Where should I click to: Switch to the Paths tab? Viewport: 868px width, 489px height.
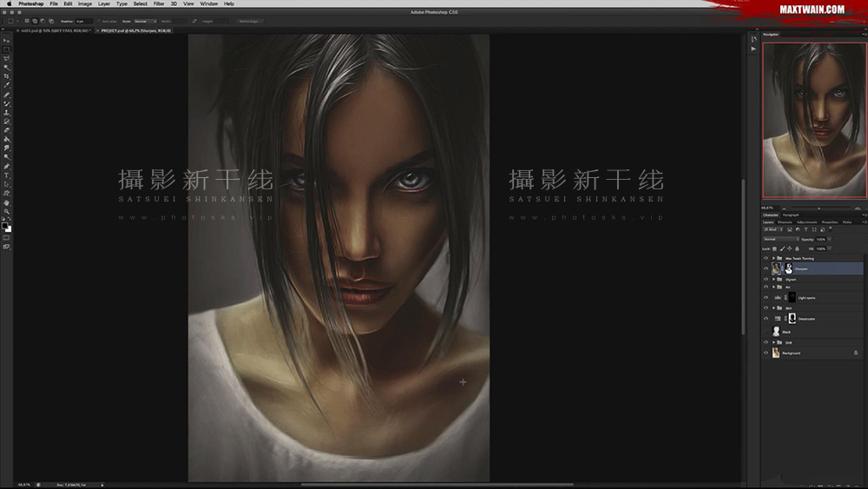pyautogui.click(x=847, y=222)
